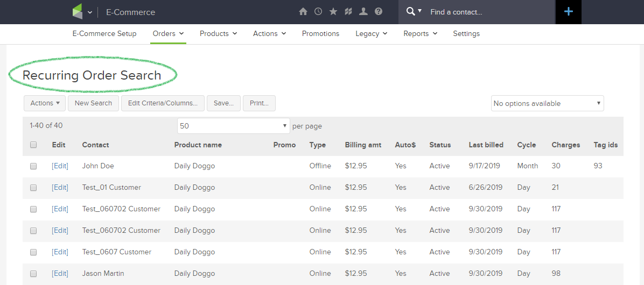Click the marketplace icon in header

tap(348, 12)
